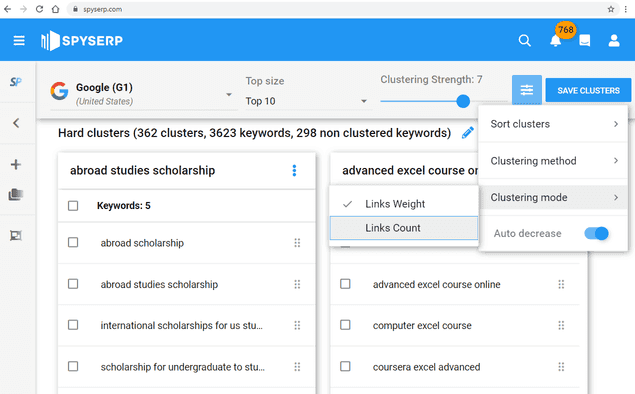Select checkbox for international scholarships for us stu...

(x=73, y=325)
